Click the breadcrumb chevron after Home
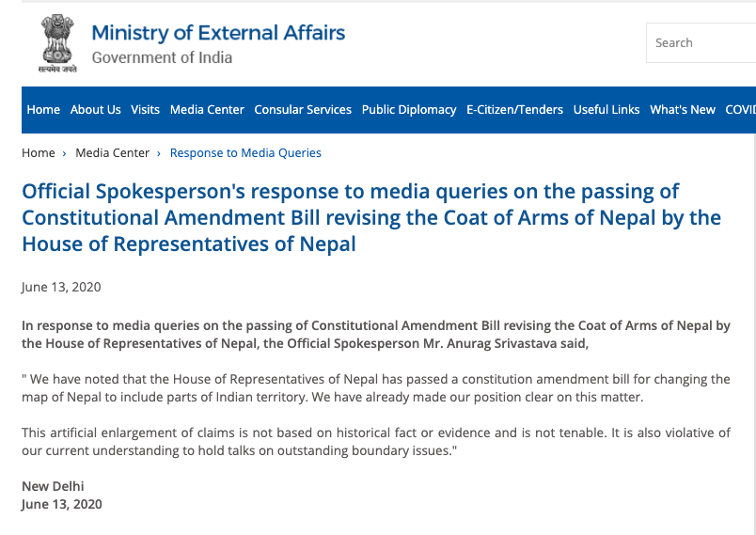756x535 pixels. tap(64, 154)
